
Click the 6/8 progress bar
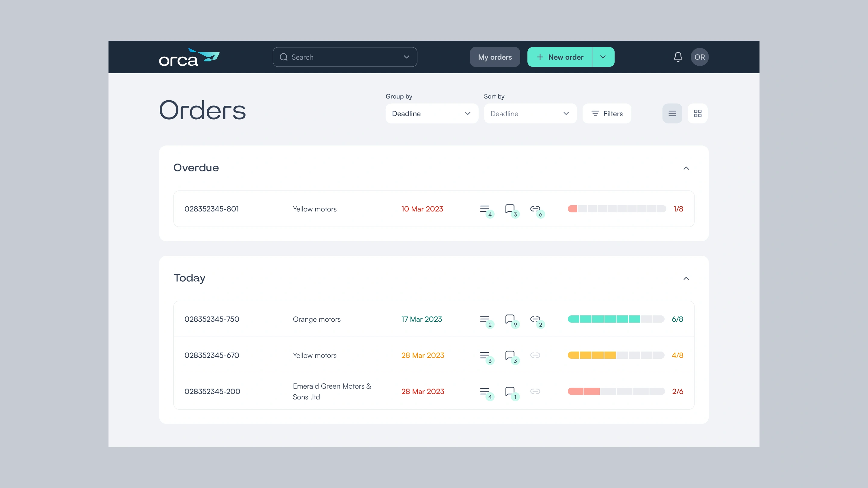[616, 319]
